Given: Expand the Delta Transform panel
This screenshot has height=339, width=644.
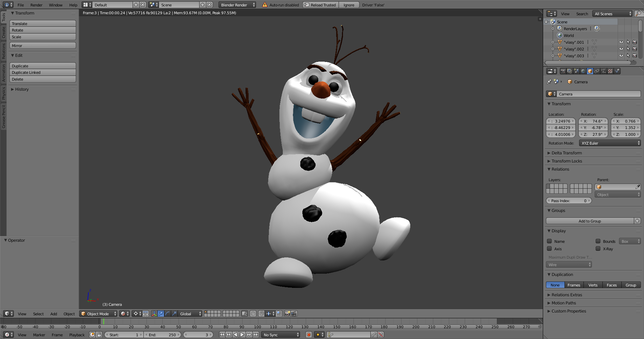Looking at the screenshot, I should click(x=567, y=153).
